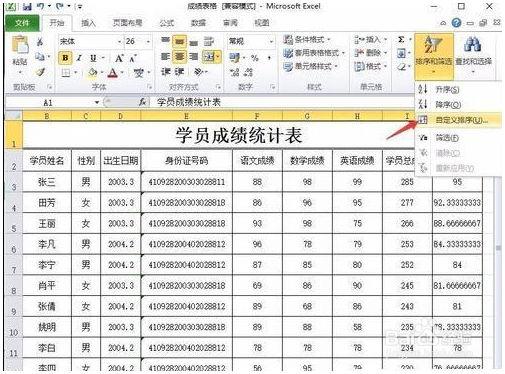Click the Cut scissors icon
505x374 pixels.
[x=40, y=42]
